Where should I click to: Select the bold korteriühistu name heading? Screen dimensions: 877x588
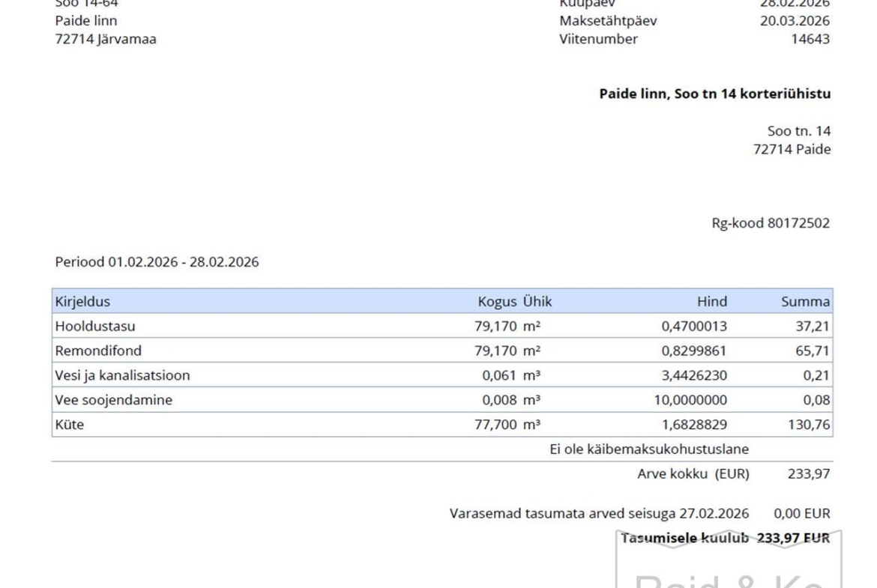tap(714, 94)
